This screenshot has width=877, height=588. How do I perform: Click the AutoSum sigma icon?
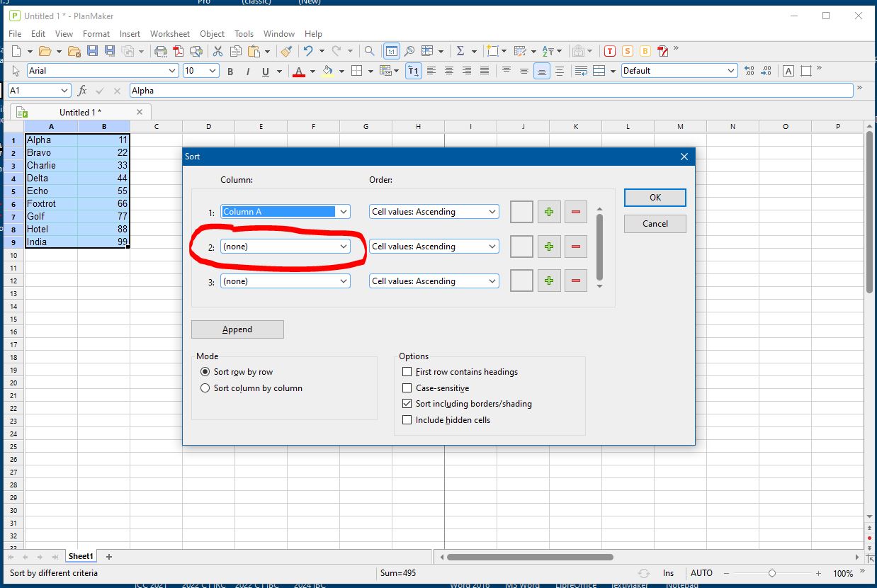point(460,51)
